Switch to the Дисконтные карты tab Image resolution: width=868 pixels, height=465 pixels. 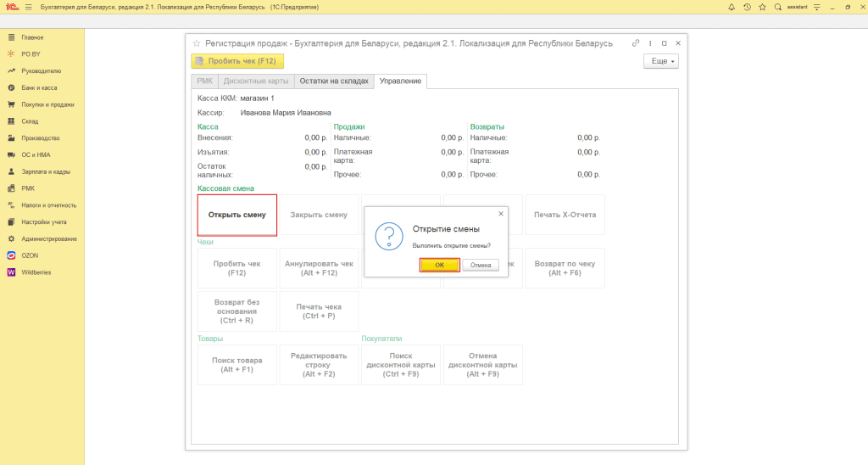click(x=256, y=81)
